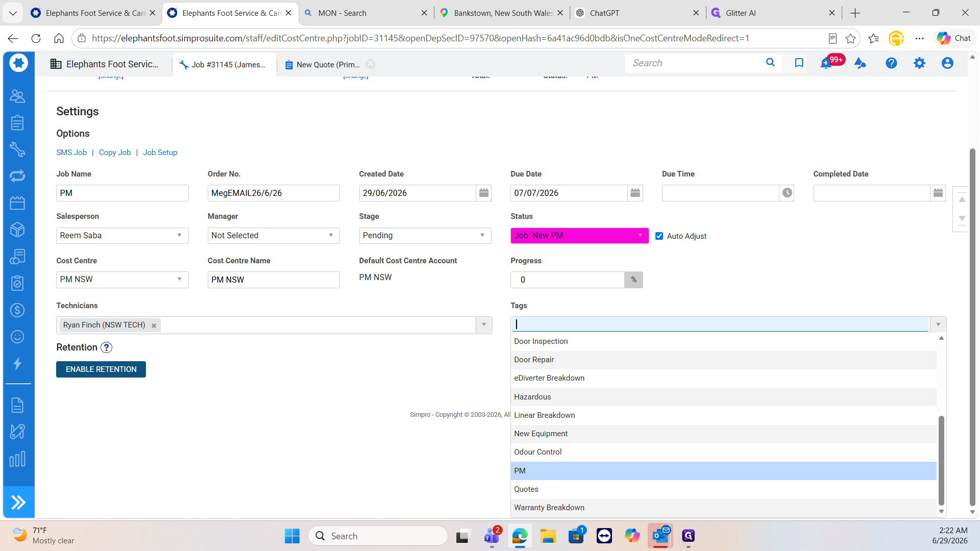Click the SMS Job link
This screenshot has width=980, height=551.
71,153
